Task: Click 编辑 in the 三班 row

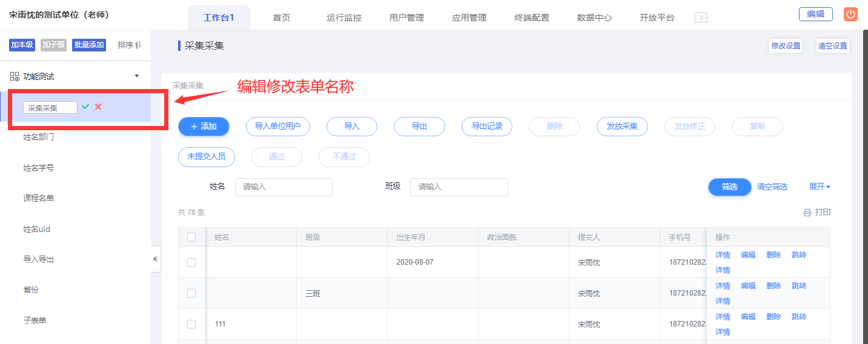Action: click(748, 286)
